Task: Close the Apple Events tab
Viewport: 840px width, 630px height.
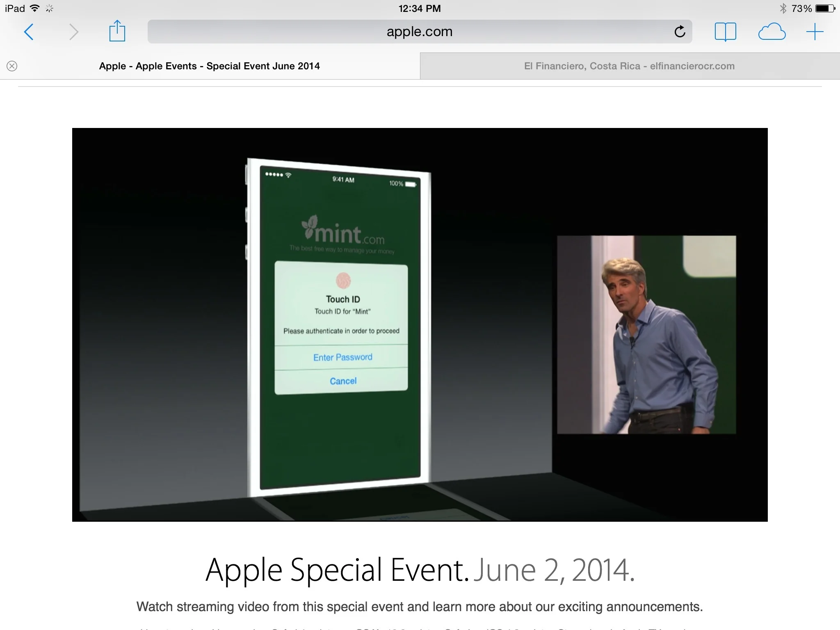Action: coord(12,66)
